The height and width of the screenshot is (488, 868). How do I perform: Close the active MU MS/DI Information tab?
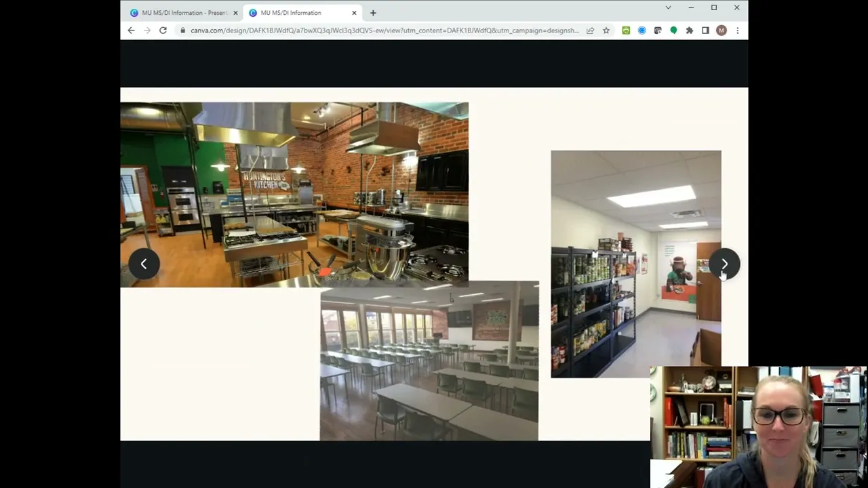(354, 13)
